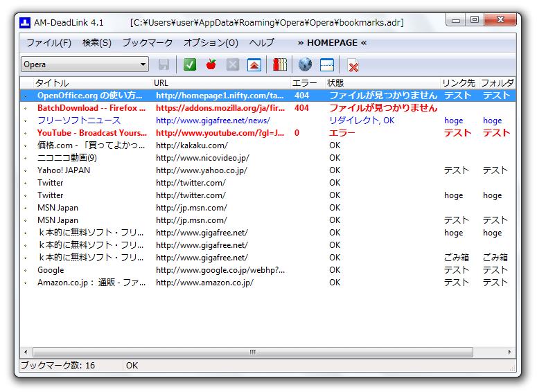Select the Google bookmark row
The height and width of the screenshot is (392, 537).
pyautogui.click(x=268, y=270)
